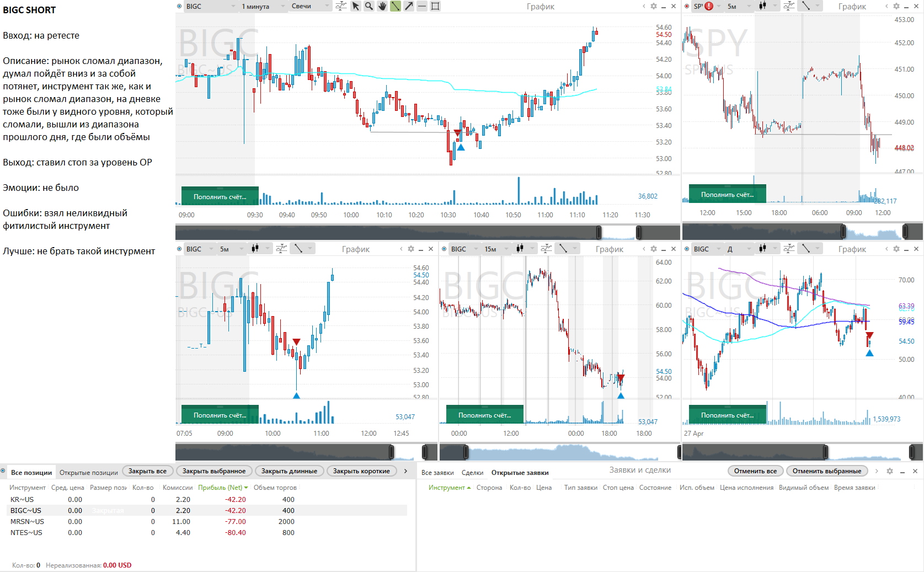Collapse arrow in BIGC 15м chart header
Viewport: 924px width, 572px height.
click(x=644, y=249)
